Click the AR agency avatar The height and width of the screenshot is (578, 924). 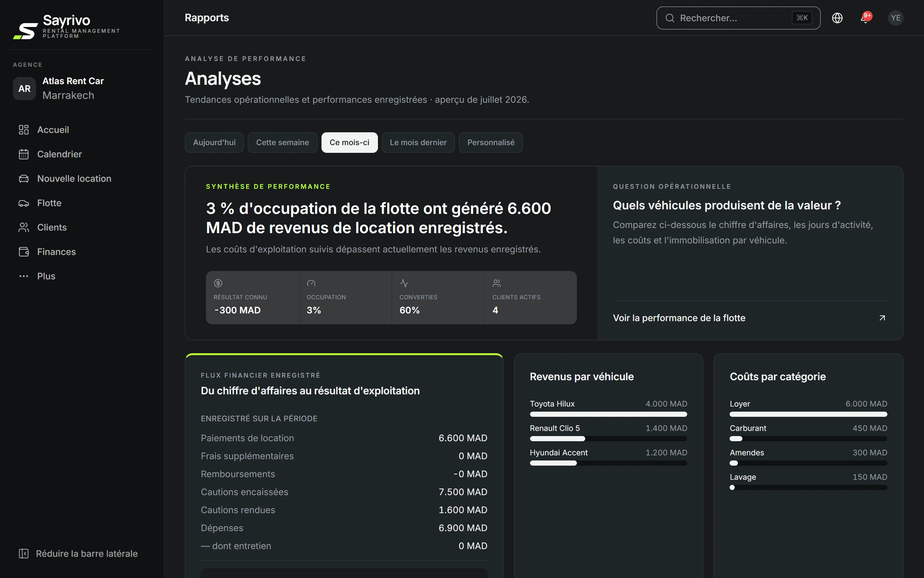[x=24, y=89]
